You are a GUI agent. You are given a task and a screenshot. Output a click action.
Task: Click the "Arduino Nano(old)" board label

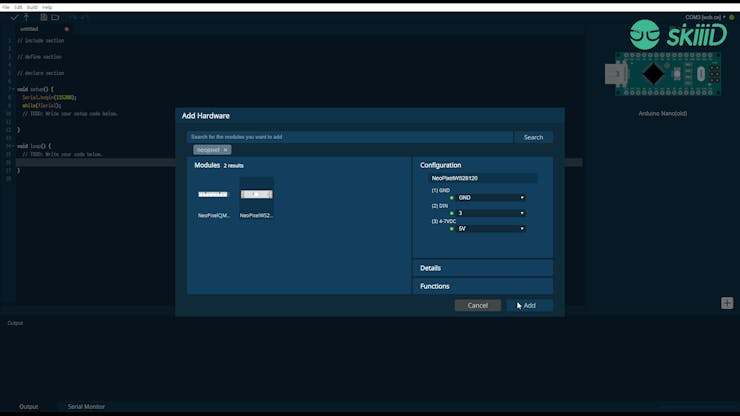pos(663,114)
